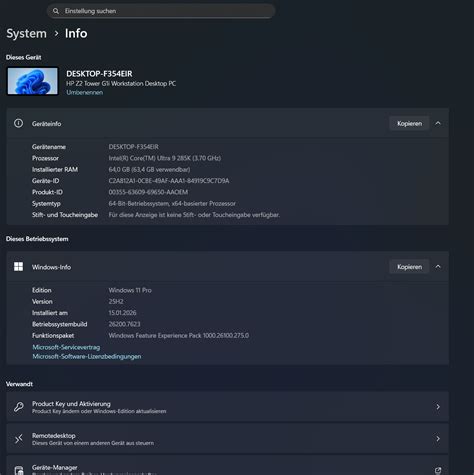
Task: Open the Microsoft-Servicevertrag link
Action: 66,347
